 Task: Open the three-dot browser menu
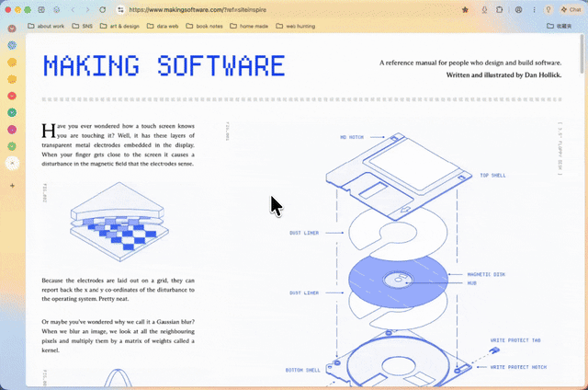[534, 10]
